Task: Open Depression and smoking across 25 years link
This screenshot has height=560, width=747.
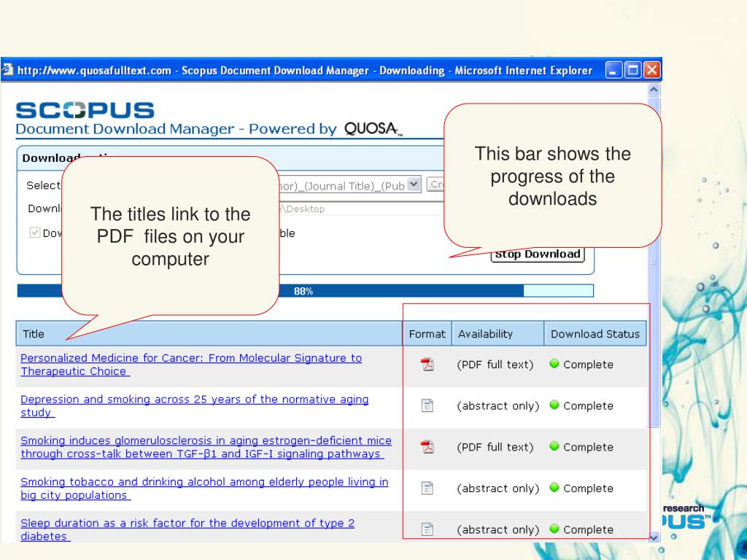Action: pos(194,405)
